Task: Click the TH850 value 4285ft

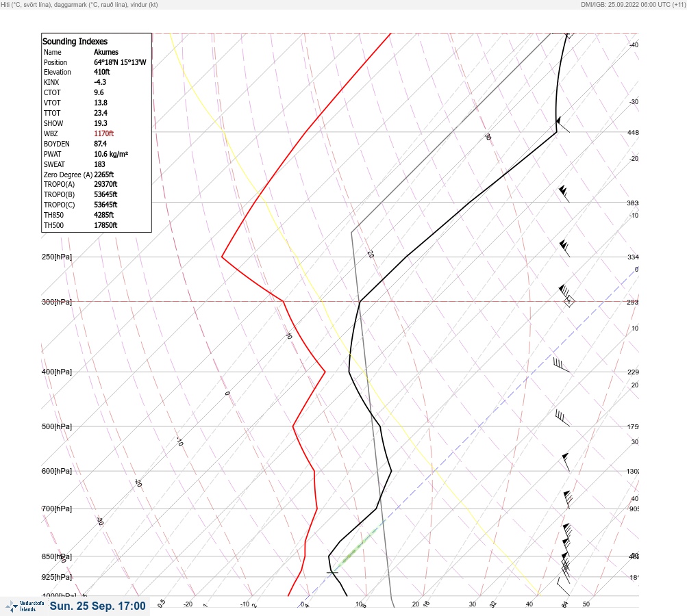Action: (x=104, y=215)
